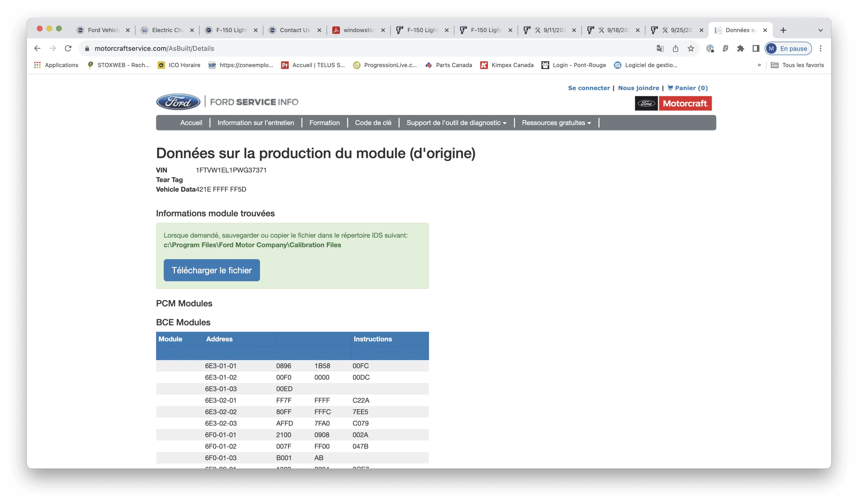The height and width of the screenshot is (504, 858).
Task: Open the Applications bookmark grid
Action: [56, 65]
